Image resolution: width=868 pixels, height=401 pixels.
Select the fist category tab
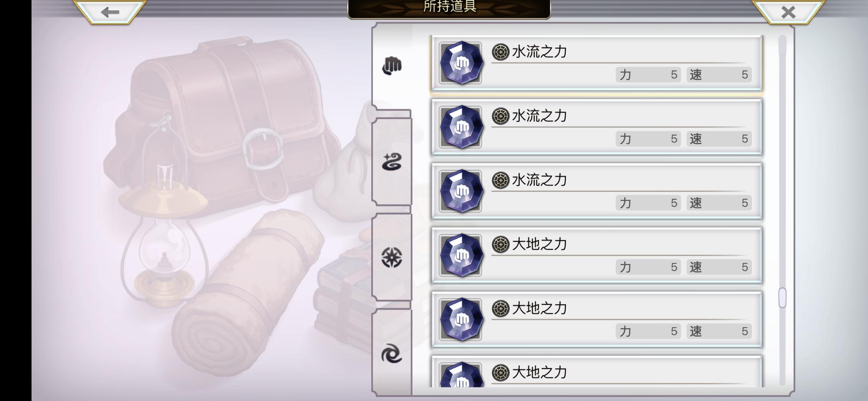(392, 66)
